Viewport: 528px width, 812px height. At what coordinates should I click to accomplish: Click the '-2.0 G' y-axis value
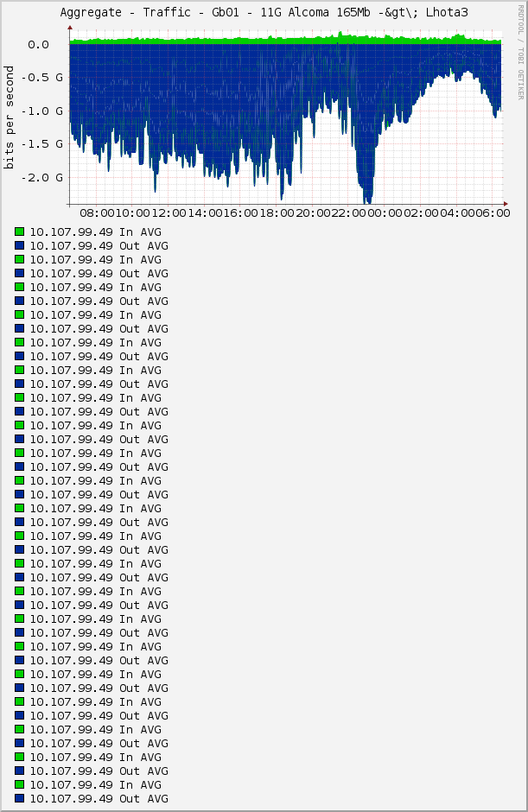42,178
